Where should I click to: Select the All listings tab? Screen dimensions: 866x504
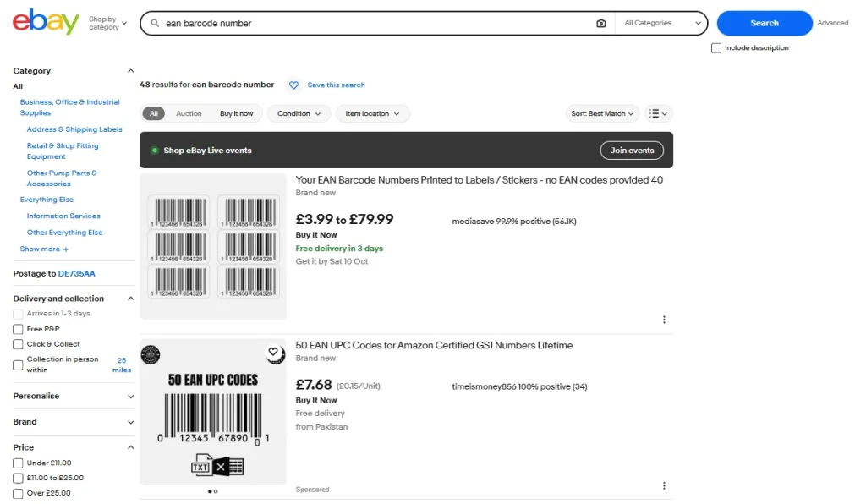[x=154, y=113]
